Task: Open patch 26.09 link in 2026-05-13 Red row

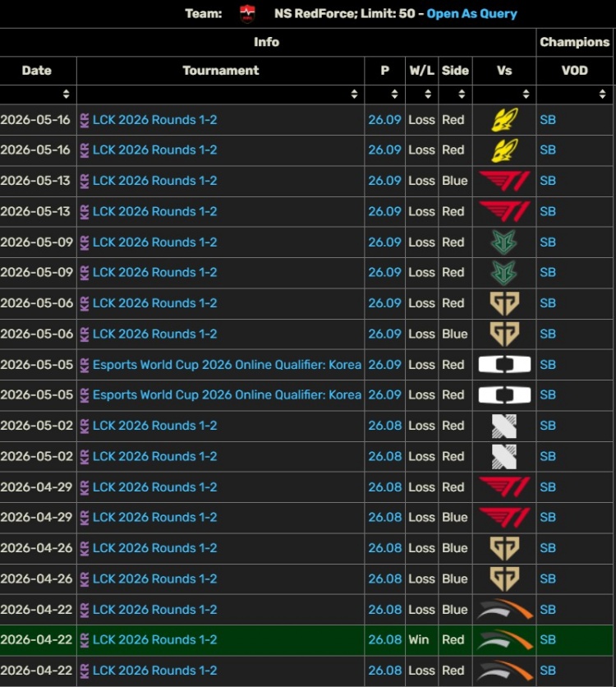Action: pyautogui.click(x=384, y=212)
